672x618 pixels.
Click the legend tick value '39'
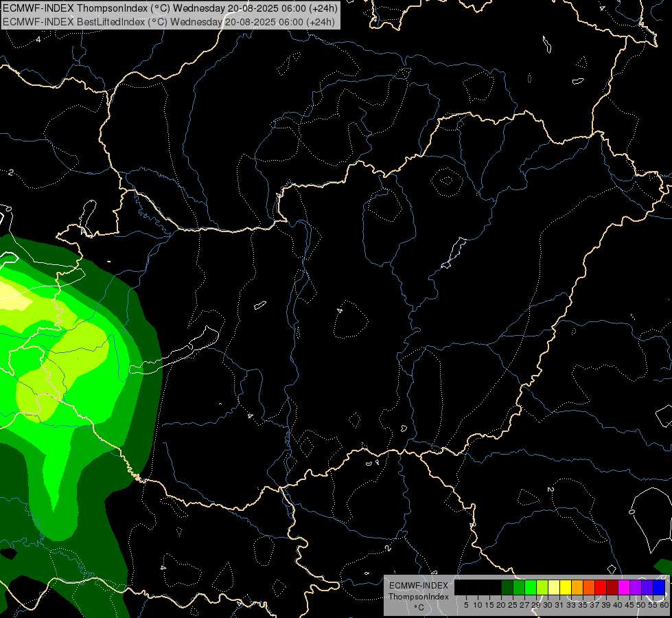click(x=606, y=605)
